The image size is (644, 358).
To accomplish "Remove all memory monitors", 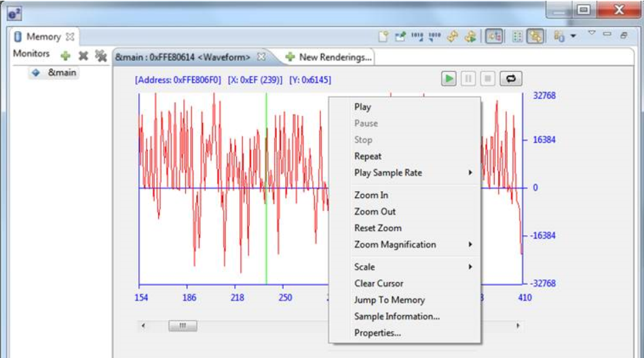I will [100, 56].
